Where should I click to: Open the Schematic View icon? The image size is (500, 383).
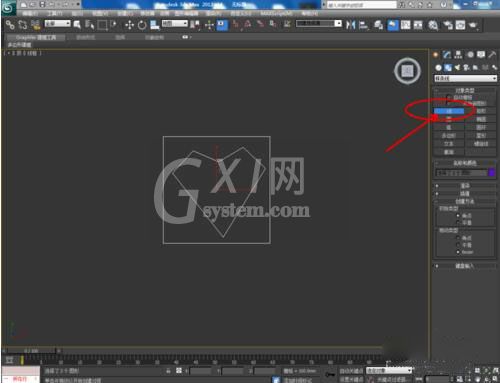click(418, 25)
